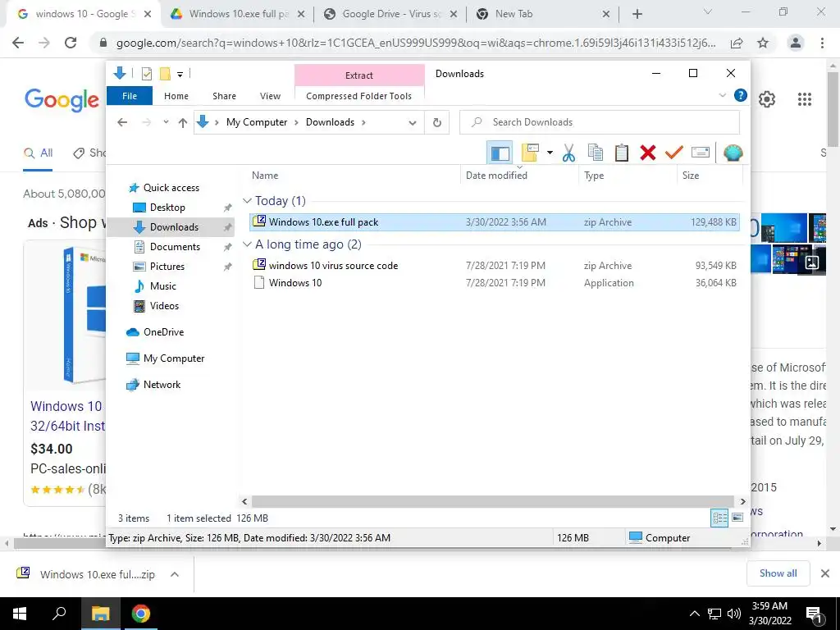Click the Properties quick access toolbar icon

click(x=146, y=74)
